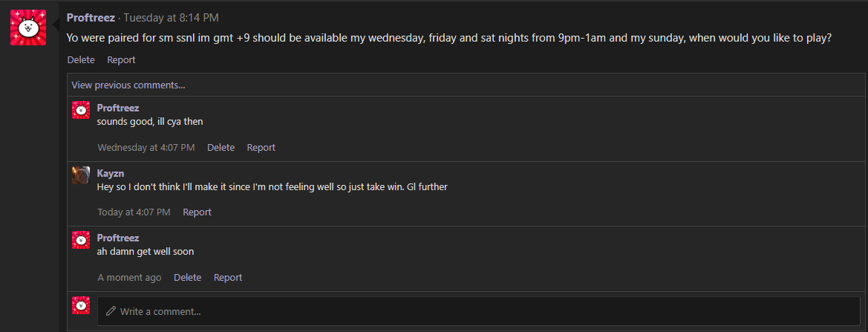Click the Tuesday at 8:14 PM timestamp

tap(171, 18)
